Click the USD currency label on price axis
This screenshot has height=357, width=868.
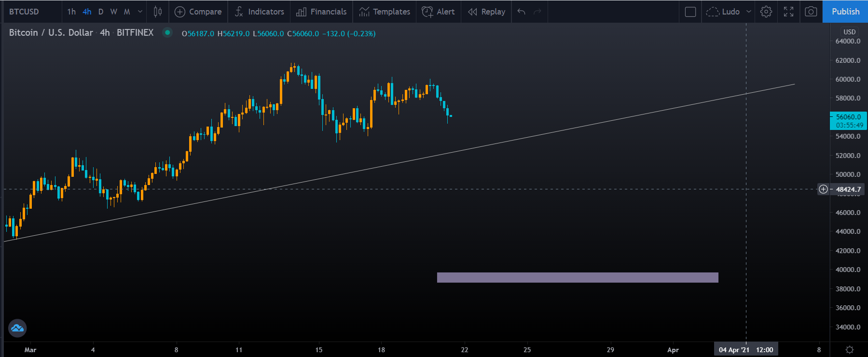point(849,32)
